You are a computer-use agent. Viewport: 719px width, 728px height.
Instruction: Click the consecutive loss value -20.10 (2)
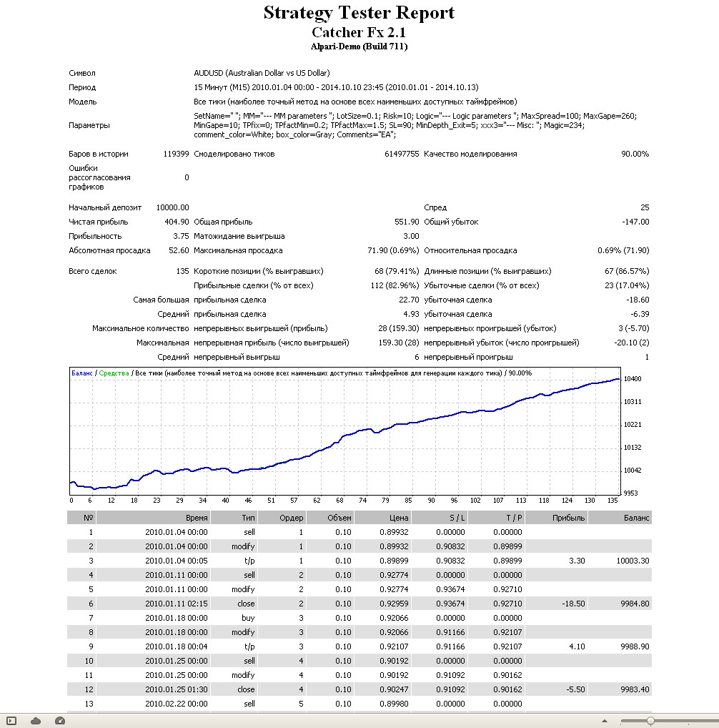click(x=631, y=343)
